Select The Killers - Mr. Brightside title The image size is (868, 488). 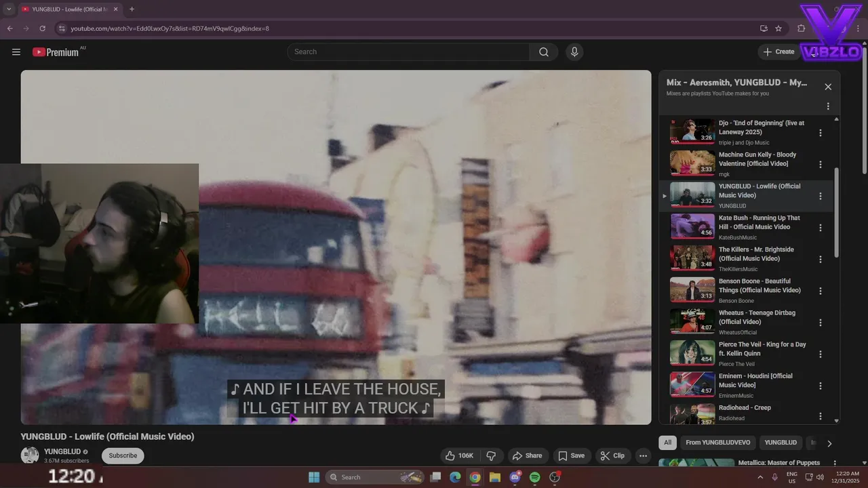click(756, 254)
